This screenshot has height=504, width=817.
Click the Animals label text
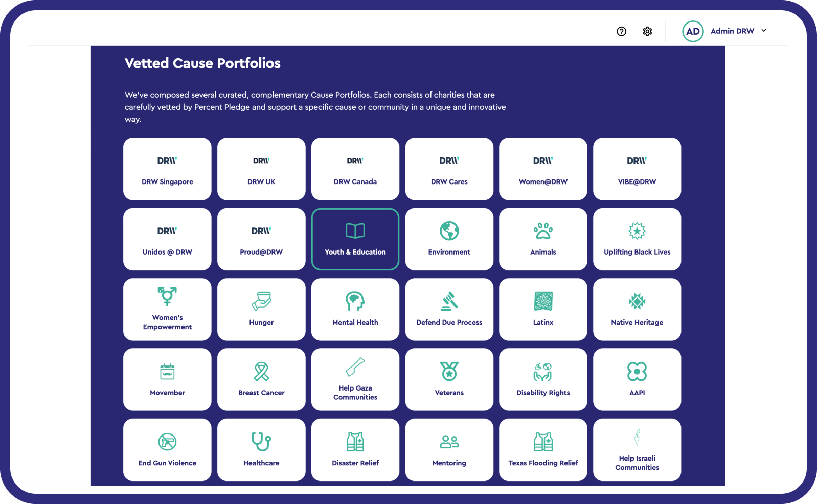coord(543,252)
